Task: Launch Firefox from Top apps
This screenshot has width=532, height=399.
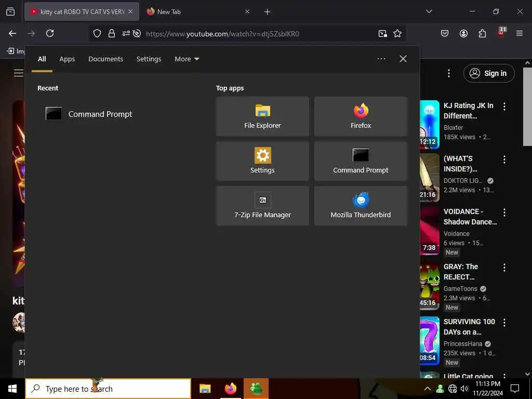Action: 361,116
